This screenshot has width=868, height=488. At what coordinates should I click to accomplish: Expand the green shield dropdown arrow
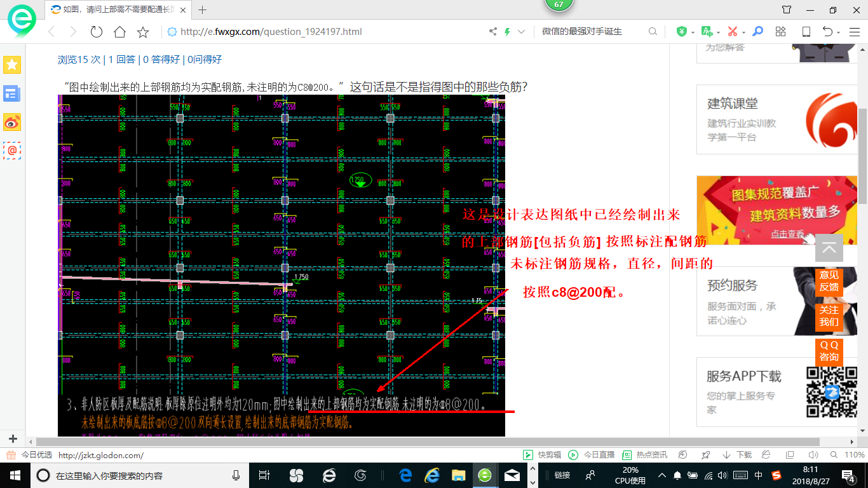[692, 32]
